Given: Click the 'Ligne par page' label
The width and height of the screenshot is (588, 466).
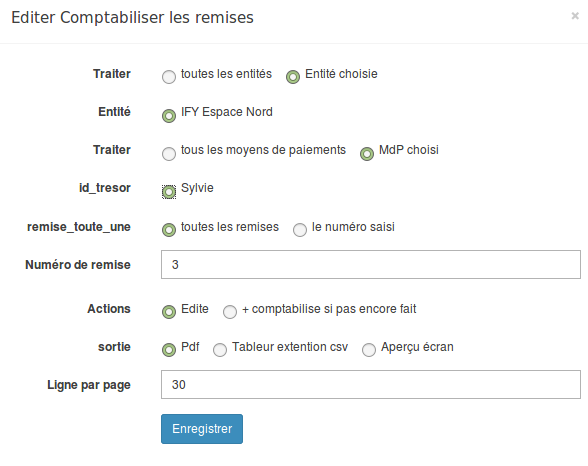Looking at the screenshot, I should click(x=89, y=385).
